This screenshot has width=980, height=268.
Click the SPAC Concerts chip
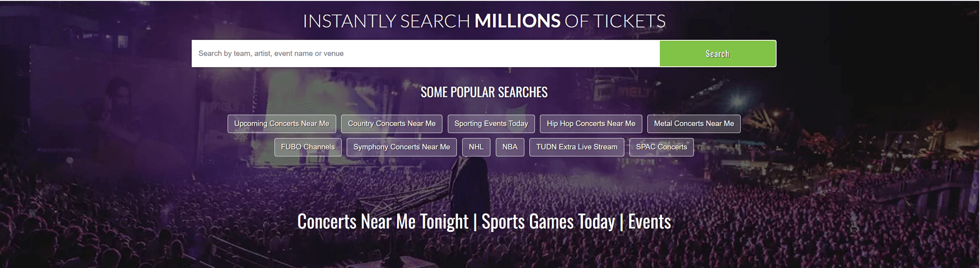661,147
